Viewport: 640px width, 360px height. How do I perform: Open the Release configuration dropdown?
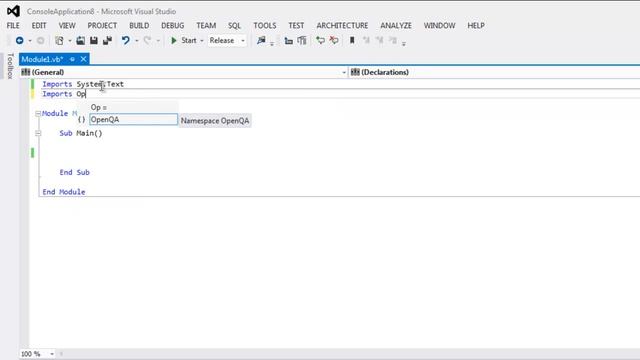click(x=227, y=40)
